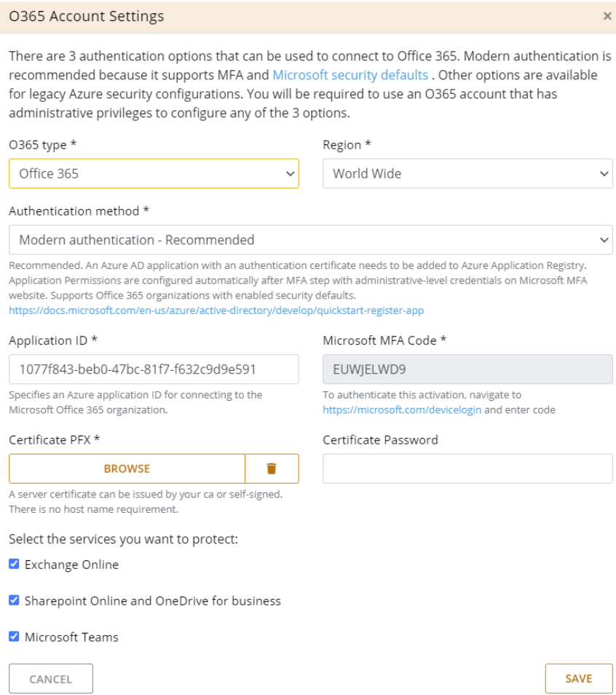Click the Authentication method chevron arrow
Viewport: 616px width, 695px height.
[604, 240]
